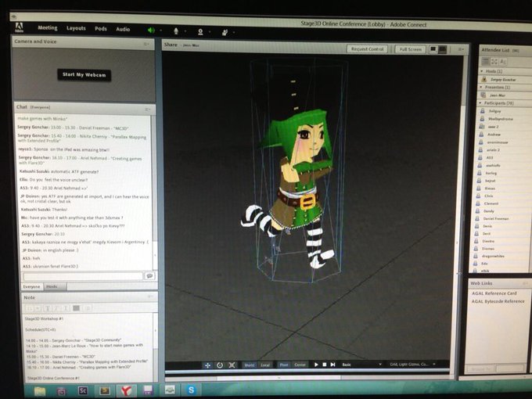Select attendee status view icon
Viewport: 532px width, 399px height.
503,62
